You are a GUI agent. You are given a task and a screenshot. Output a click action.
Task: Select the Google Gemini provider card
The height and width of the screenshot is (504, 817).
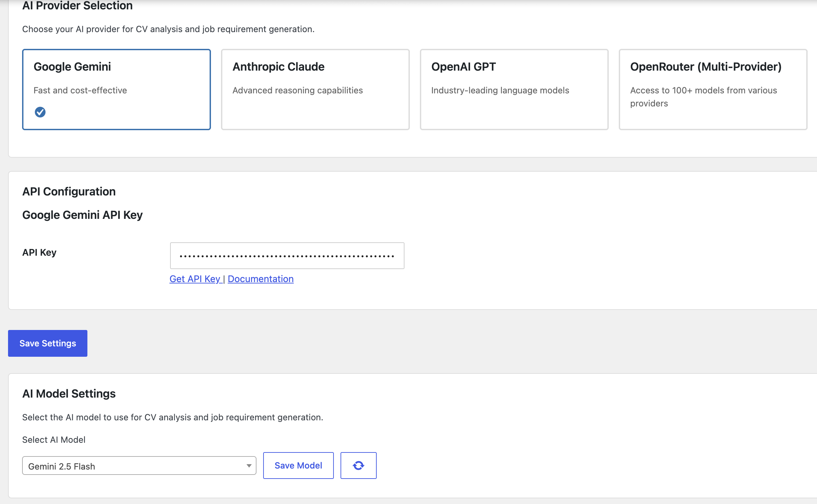(117, 89)
